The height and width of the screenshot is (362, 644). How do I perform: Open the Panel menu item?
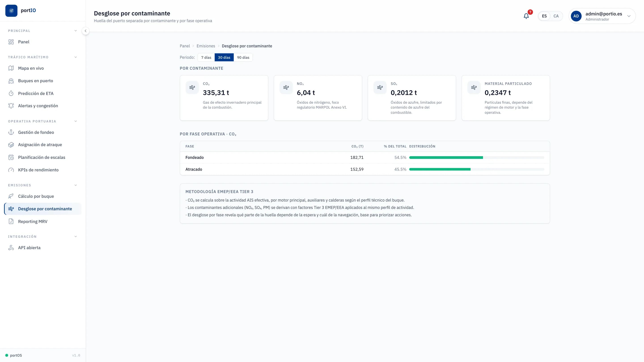point(43,42)
